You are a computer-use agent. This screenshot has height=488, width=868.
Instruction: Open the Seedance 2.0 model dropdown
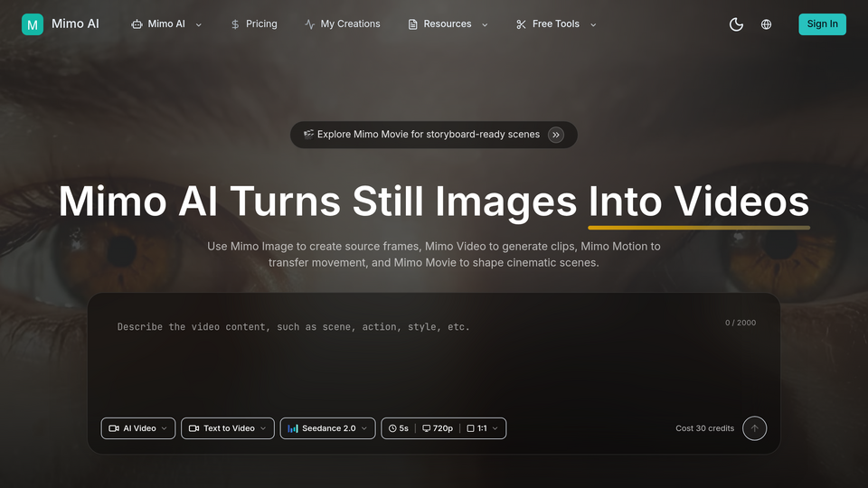click(327, 428)
